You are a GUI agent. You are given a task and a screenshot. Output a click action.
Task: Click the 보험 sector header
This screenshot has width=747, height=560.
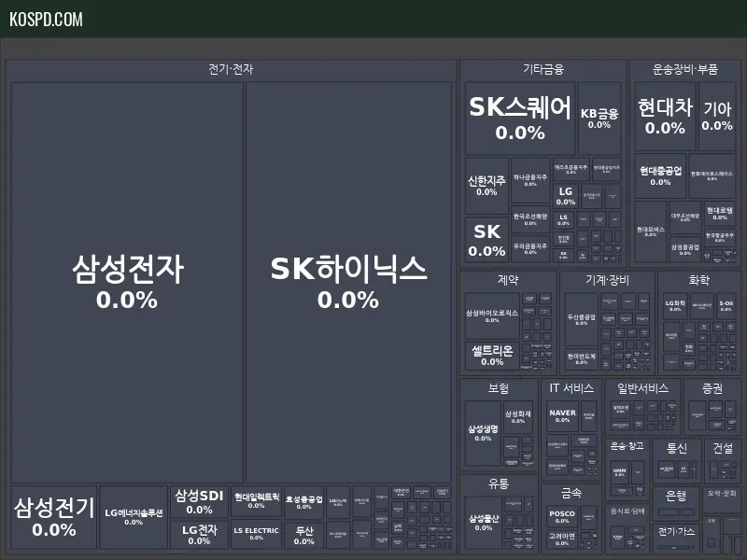pyautogui.click(x=499, y=388)
